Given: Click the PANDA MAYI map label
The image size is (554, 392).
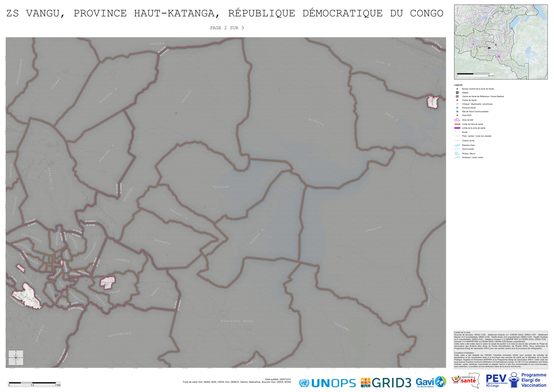Looking at the screenshot, I should pyautogui.click(x=64, y=303).
